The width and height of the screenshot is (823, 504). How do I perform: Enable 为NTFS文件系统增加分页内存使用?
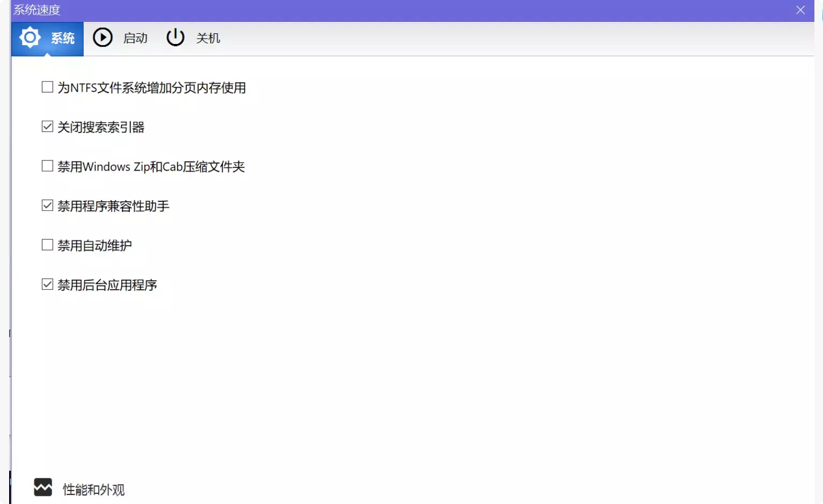point(47,87)
